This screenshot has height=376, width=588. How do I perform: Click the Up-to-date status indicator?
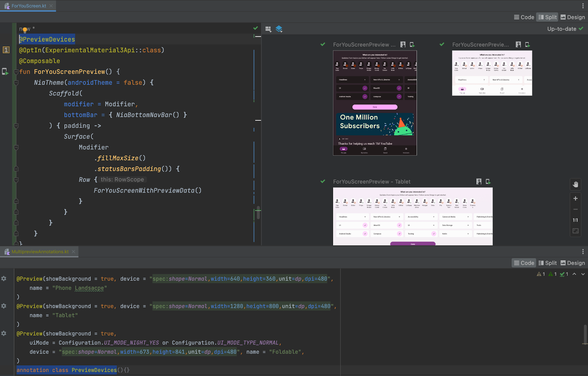click(x=562, y=28)
